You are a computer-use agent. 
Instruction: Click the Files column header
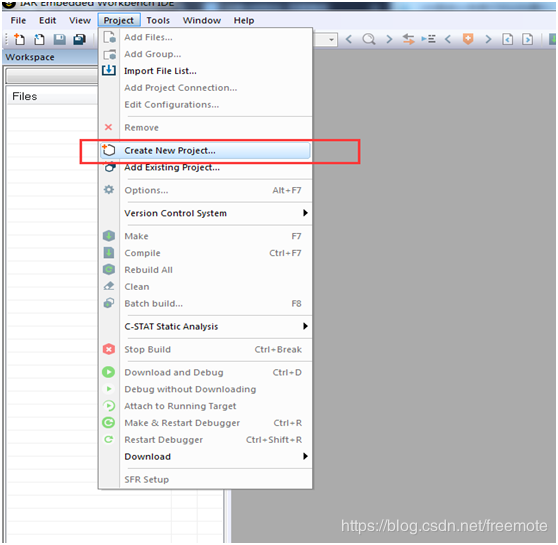pyautogui.click(x=52, y=96)
